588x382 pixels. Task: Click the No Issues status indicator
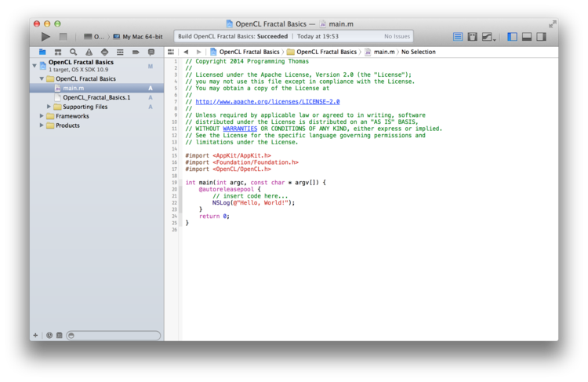click(397, 36)
